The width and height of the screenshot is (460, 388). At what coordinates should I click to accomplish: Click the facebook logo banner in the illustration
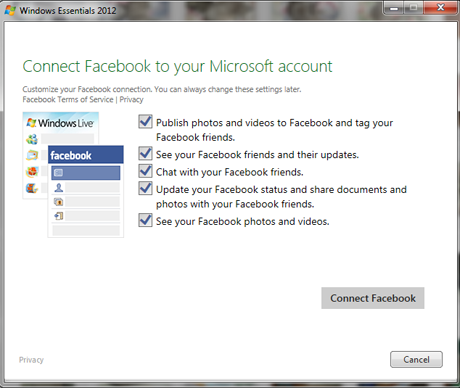pos(86,155)
